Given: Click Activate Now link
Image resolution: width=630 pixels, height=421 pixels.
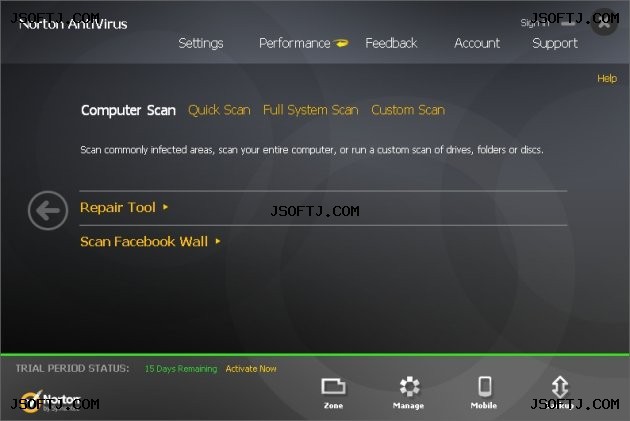Looking at the screenshot, I should coord(251,368).
